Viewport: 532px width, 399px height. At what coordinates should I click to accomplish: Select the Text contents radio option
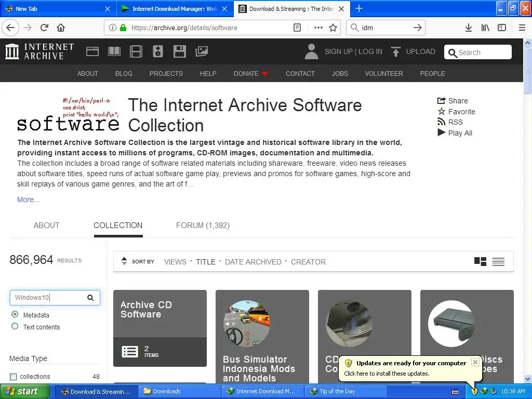(x=15, y=326)
